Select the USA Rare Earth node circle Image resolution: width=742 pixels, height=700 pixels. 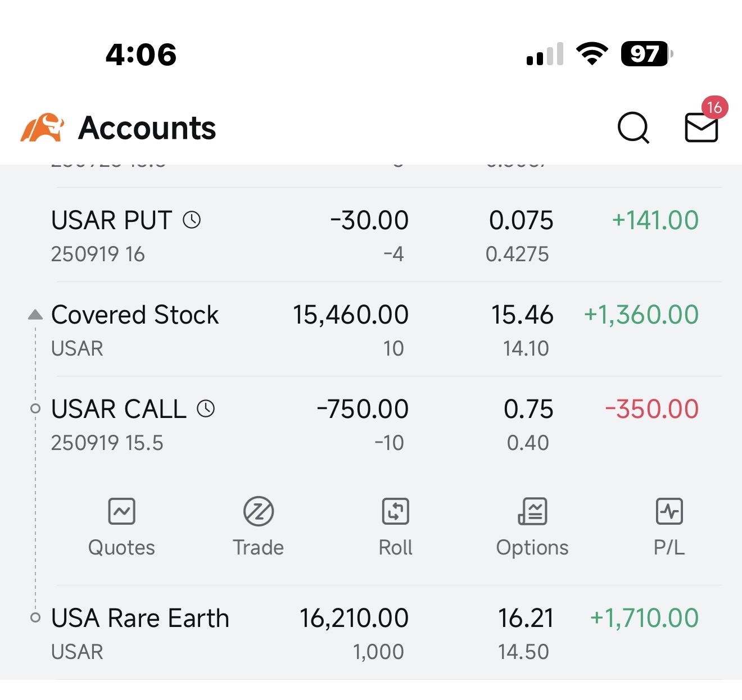[x=35, y=617]
